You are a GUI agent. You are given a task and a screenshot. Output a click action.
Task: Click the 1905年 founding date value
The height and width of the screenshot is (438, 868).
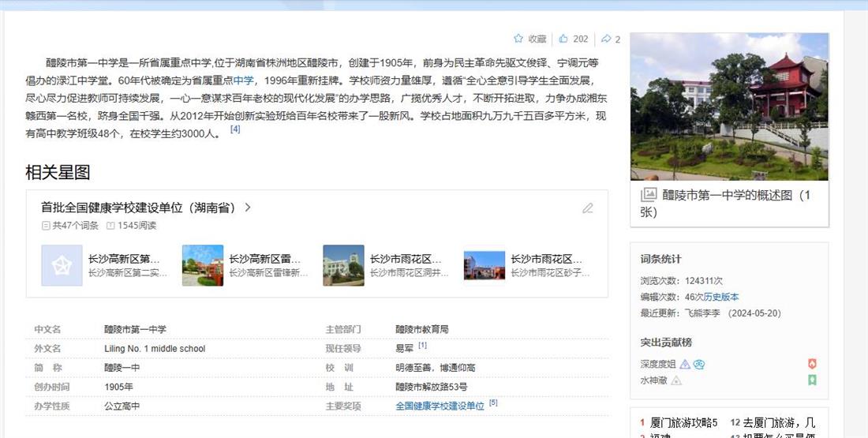118,387
